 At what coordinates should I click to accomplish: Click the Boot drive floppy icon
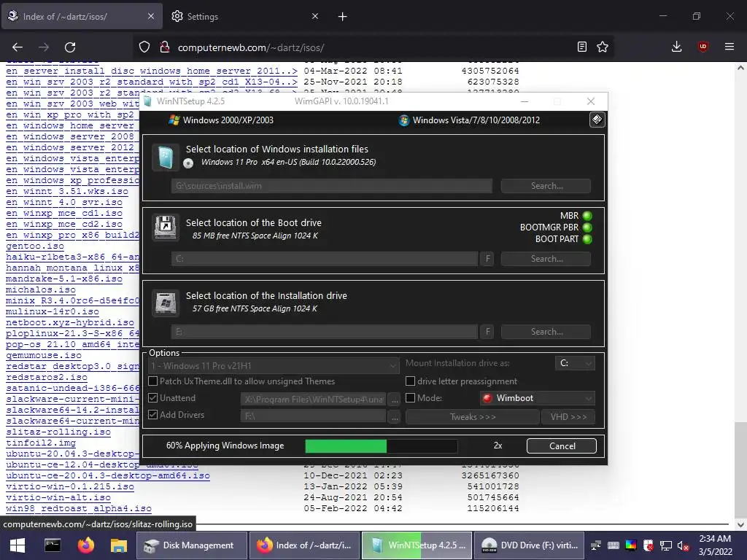[166, 227]
